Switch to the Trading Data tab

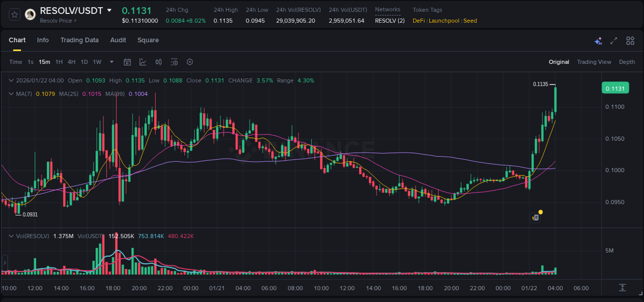pyautogui.click(x=79, y=40)
